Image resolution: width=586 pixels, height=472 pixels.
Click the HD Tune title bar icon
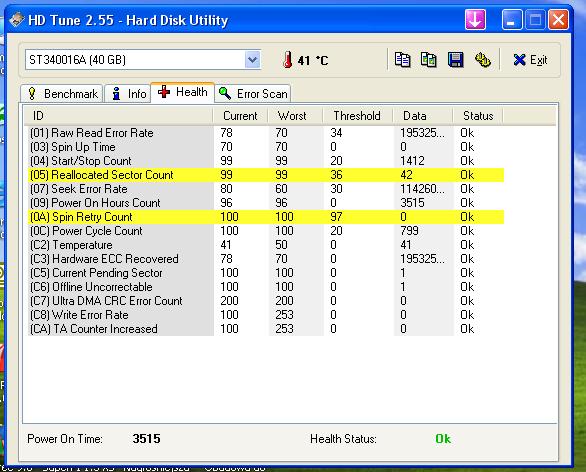[17, 20]
